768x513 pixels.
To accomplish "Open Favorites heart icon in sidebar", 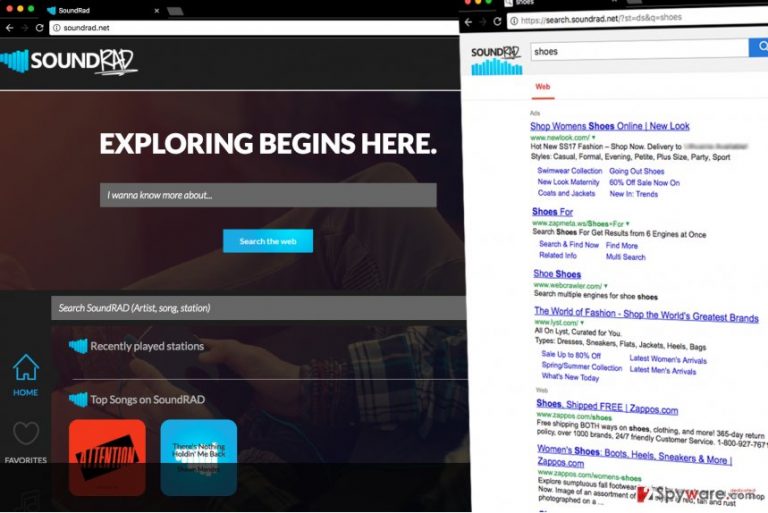I will [25, 433].
